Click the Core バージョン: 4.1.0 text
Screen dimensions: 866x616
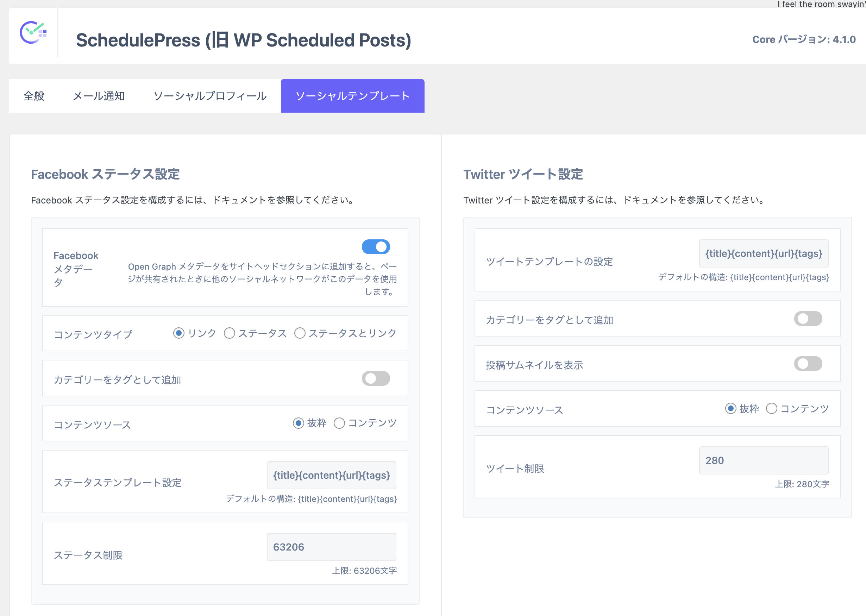click(x=804, y=39)
